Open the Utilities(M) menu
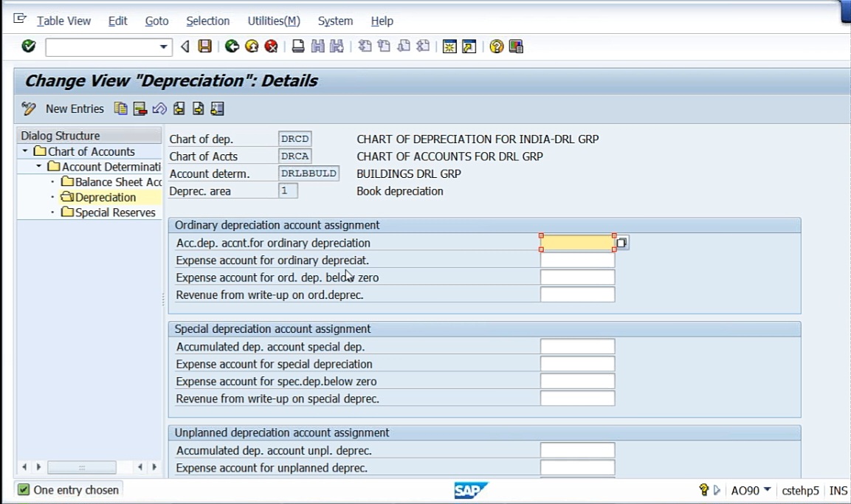Viewport: 851px width, 504px height. click(274, 21)
